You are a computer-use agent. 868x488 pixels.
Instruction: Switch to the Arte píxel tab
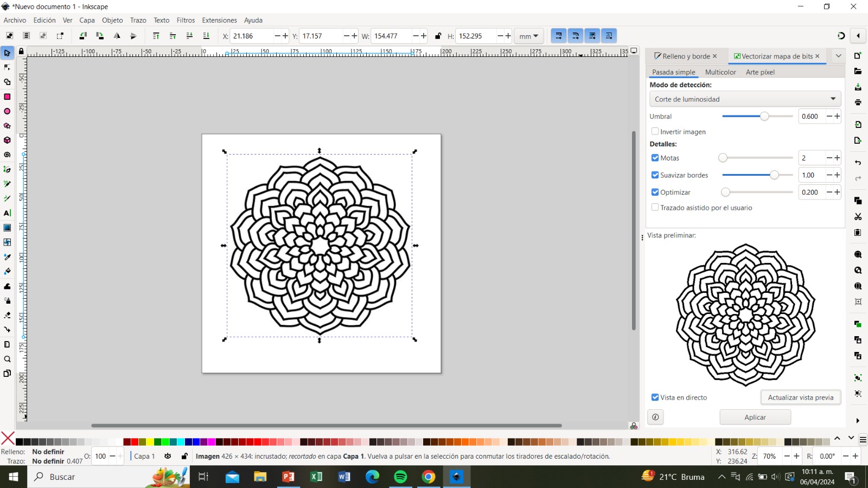[760, 72]
